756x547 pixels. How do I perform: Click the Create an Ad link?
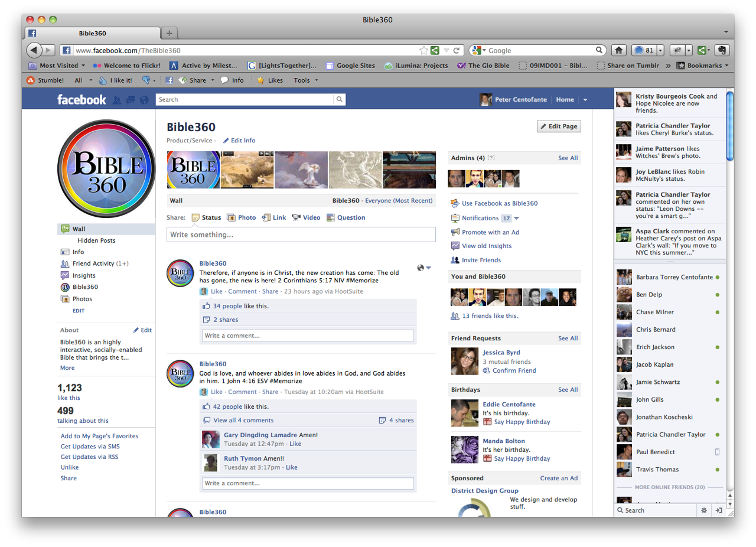[559, 478]
